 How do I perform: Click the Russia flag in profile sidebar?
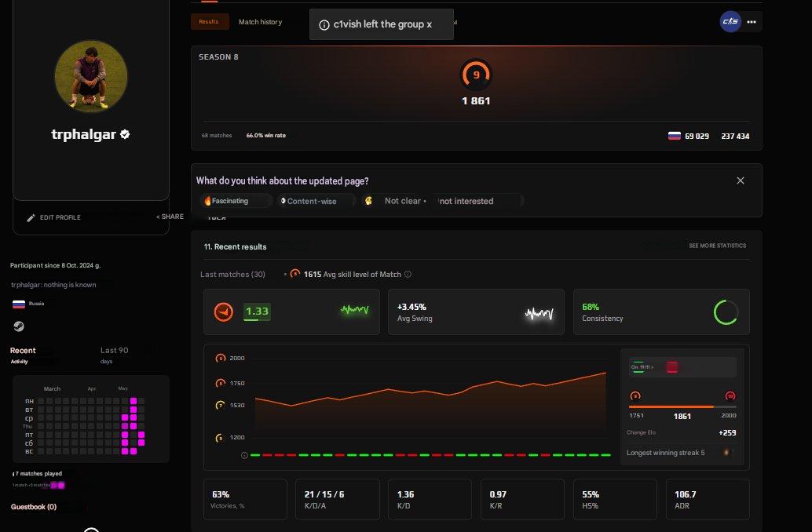tap(19, 304)
